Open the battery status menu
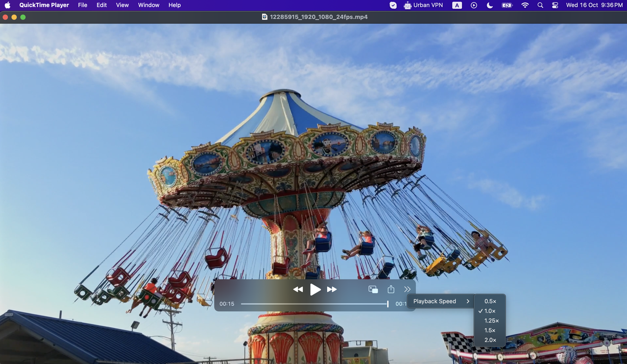The image size is (627, 364). 507,5
